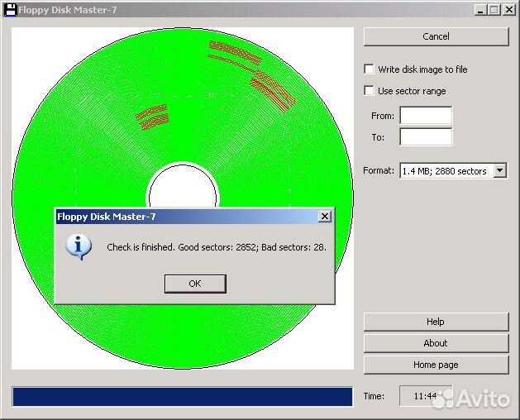Close the main Floppy Disk Master-7 window

(x=508, y=10)
